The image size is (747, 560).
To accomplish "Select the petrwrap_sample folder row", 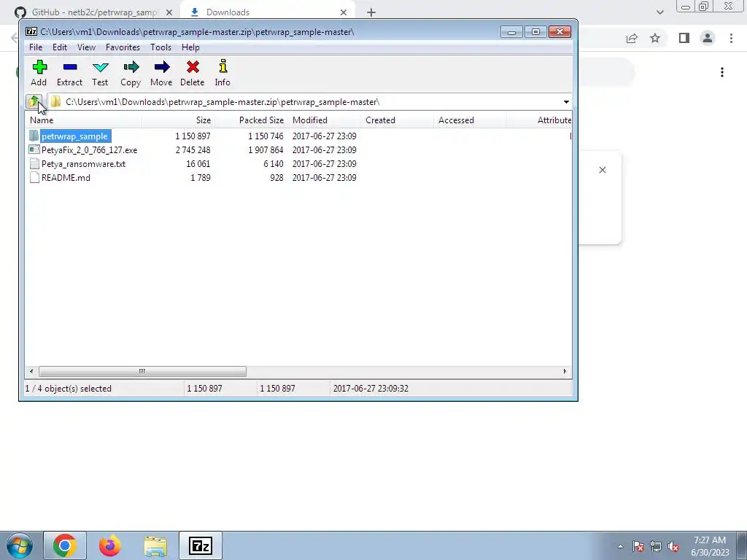I will coord(298,136).
